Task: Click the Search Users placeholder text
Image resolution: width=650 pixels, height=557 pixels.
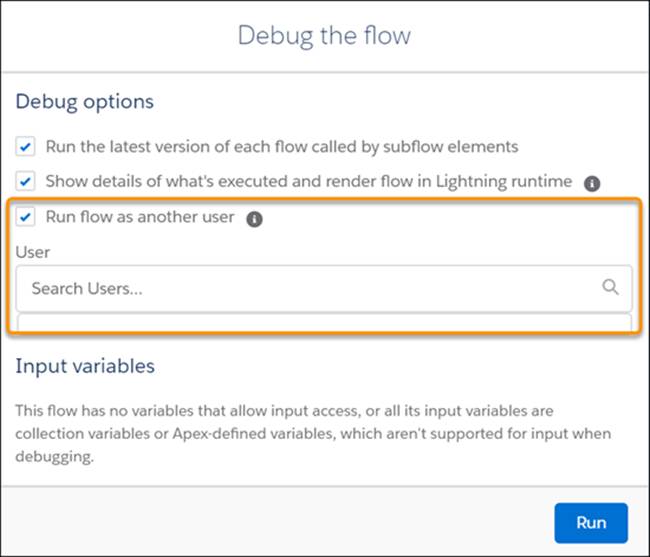Action: (x=87, y=288)
